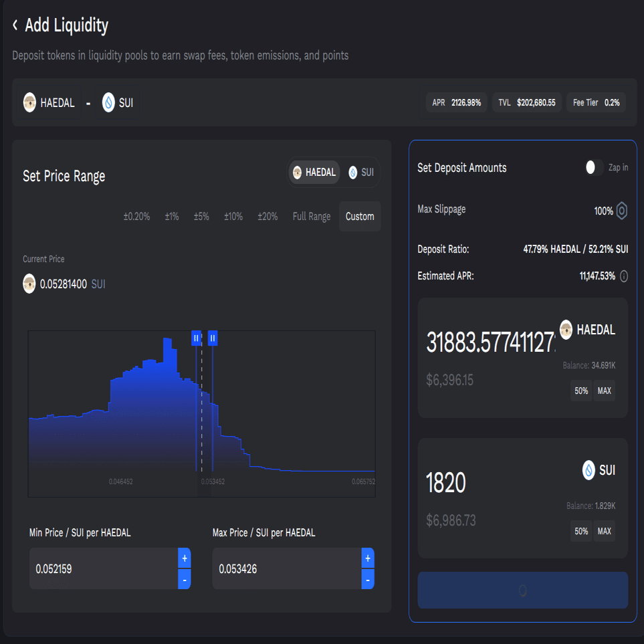
Task: Grab the left min price range handle
Action: click(197, 338)
